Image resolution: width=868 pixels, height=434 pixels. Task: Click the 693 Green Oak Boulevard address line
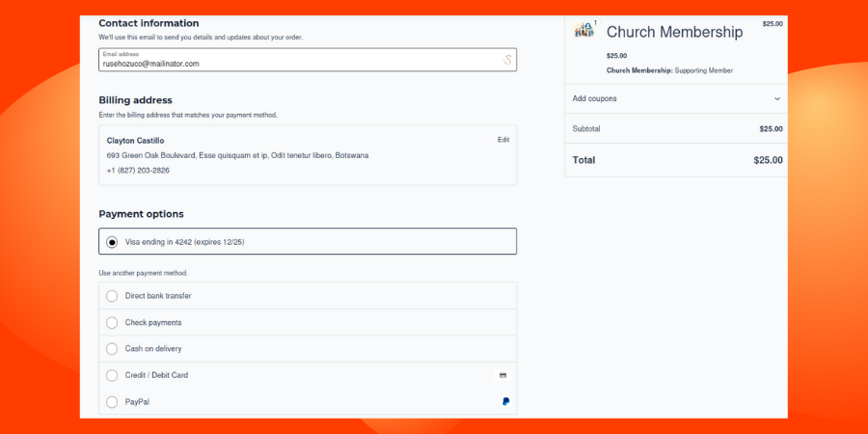tap(237, 155)
